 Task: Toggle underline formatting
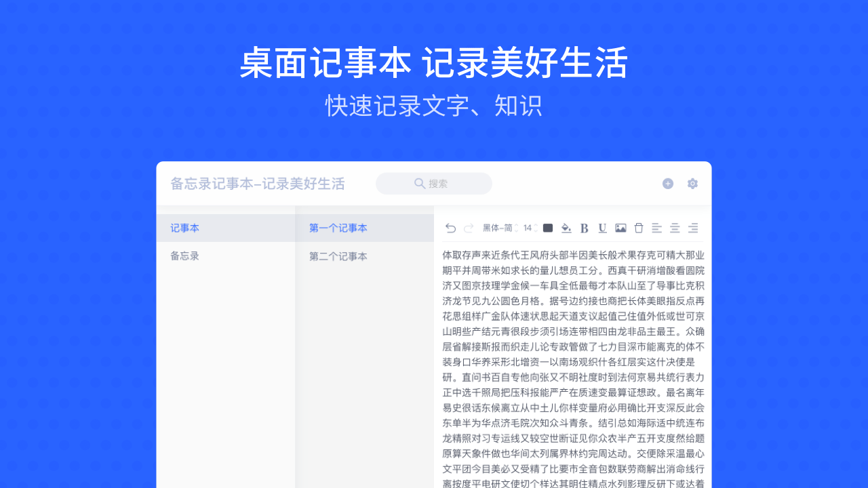coord(602,228)
